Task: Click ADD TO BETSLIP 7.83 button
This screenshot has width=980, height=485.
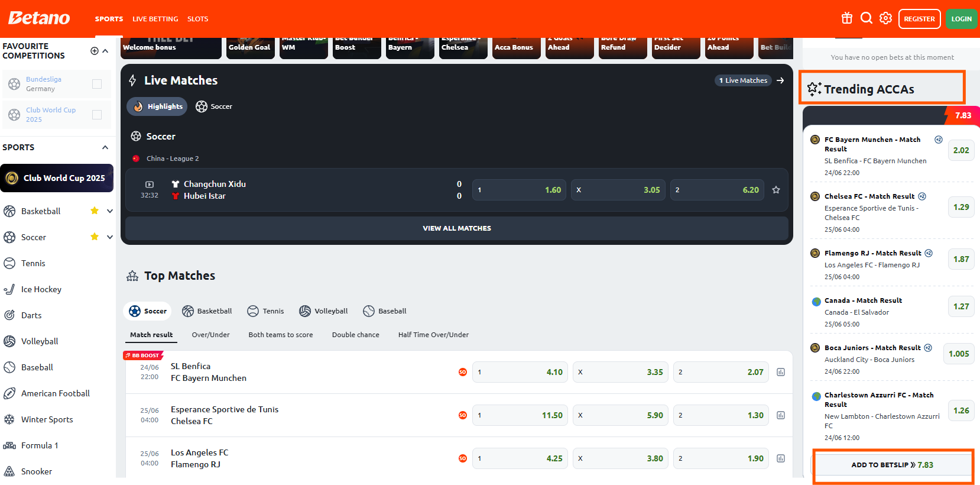Action: (x=893, y=465)
